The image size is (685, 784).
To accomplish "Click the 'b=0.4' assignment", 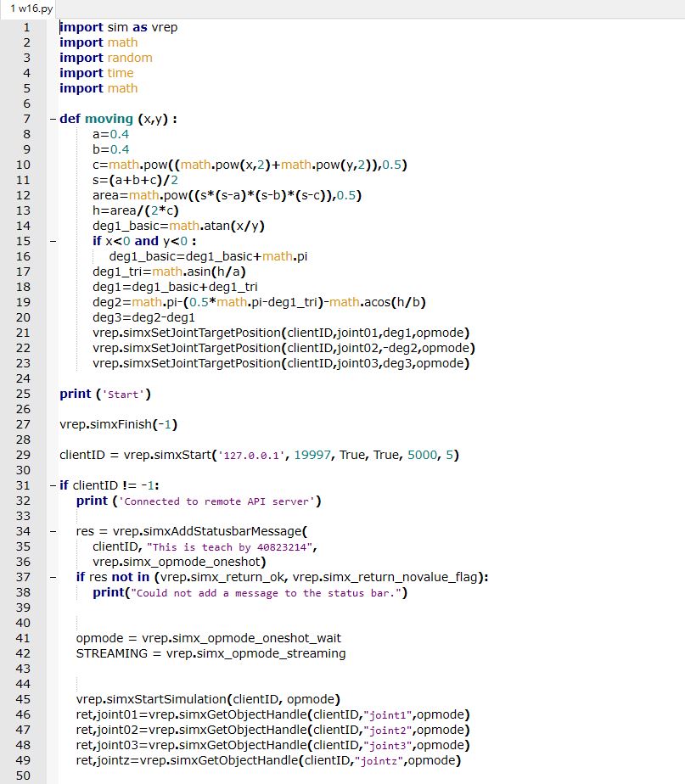I will click(x=110, y=149).
